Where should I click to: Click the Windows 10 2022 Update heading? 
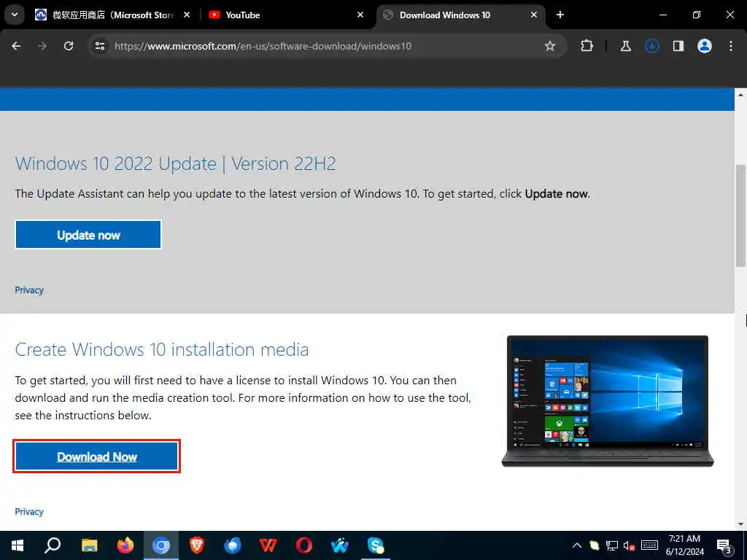coord(175,164)
